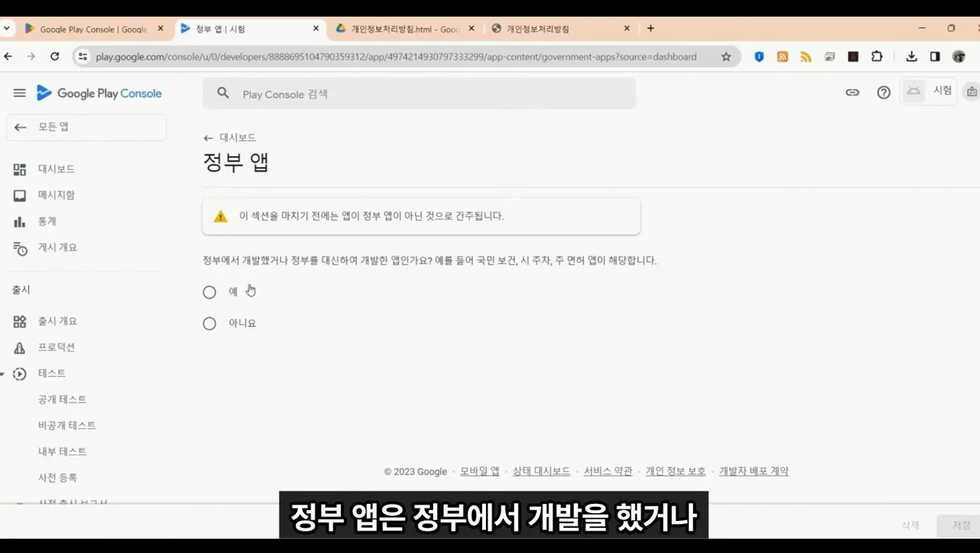Click the profile avatar icon
The image size is (980, 553).
tap(959, 56)
